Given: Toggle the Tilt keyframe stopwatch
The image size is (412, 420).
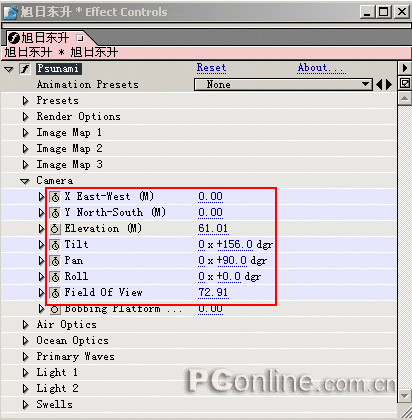Looking at the screenshot, I should click(55, 245).
